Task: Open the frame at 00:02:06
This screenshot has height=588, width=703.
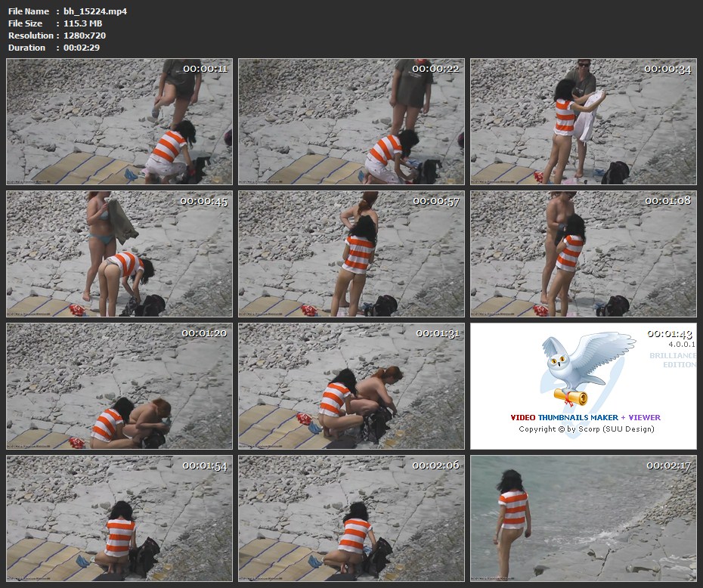Action: [x=351, y=518]
